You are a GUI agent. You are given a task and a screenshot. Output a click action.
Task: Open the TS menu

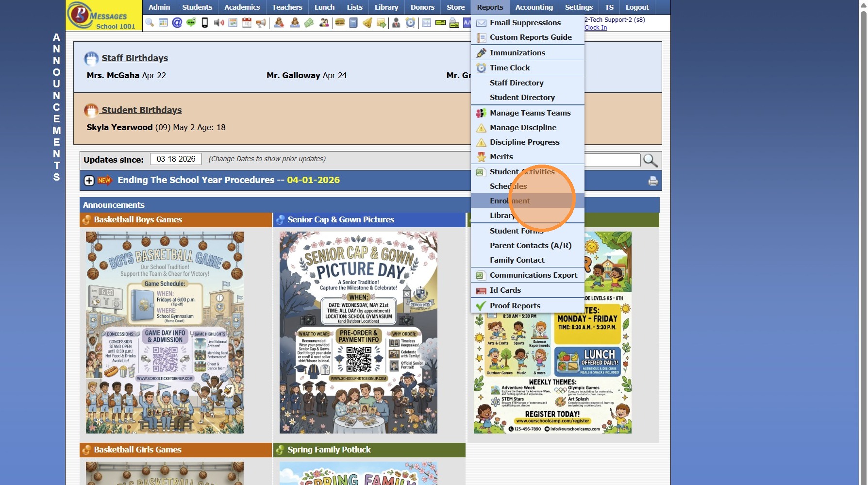click(x=609, y=7)
